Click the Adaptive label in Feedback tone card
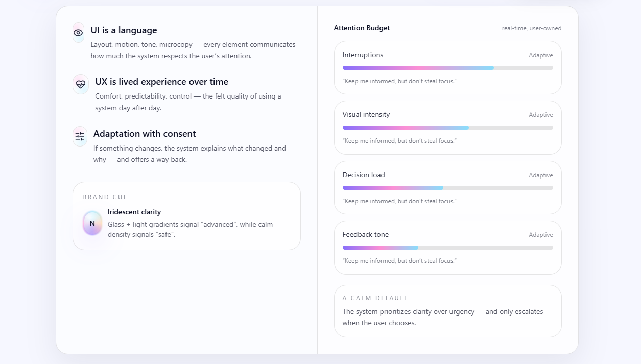 (540, 235)
